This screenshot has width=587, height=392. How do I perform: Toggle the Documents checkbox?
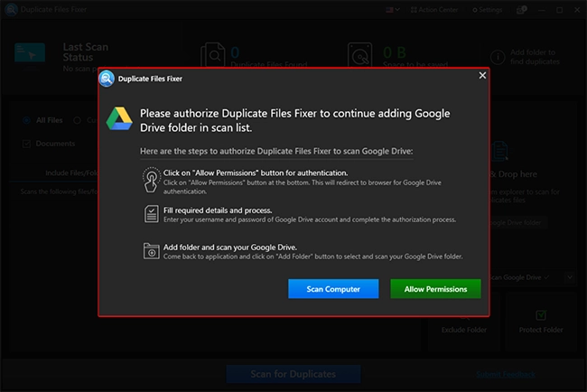click(26, 144)
